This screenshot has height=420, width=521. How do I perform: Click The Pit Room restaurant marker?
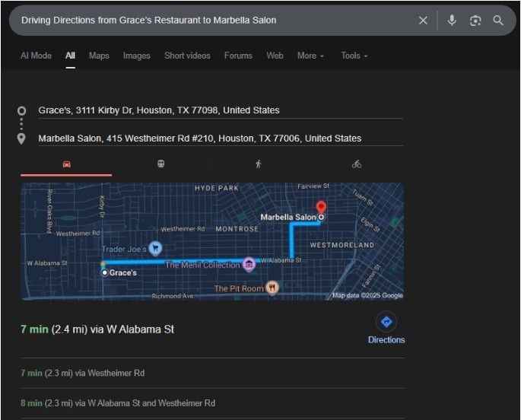[272, 288]
